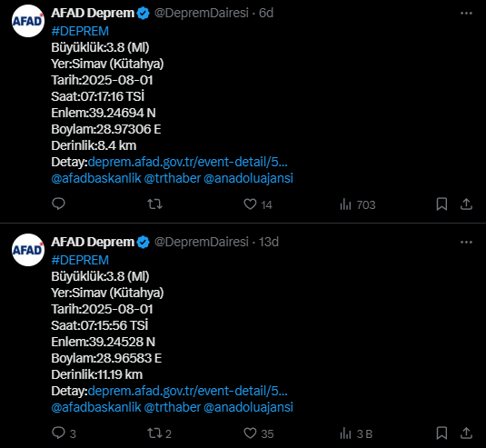Reply to the tweet with 3 replies
The width and height of the screenshot is (486, 448).
(64, 433)
